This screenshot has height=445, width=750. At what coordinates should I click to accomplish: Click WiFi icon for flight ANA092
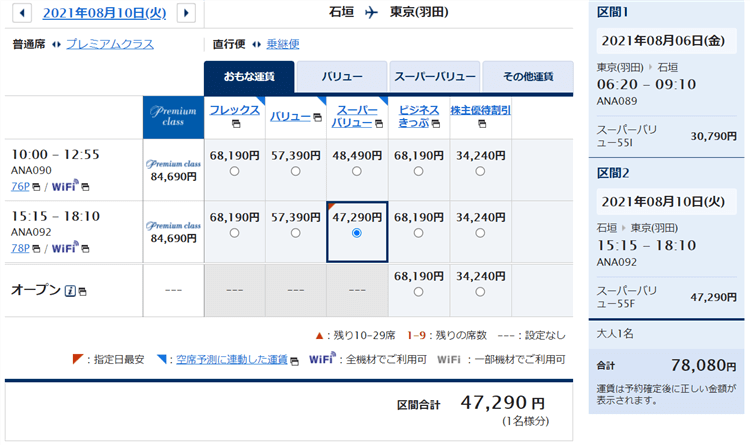66,248
